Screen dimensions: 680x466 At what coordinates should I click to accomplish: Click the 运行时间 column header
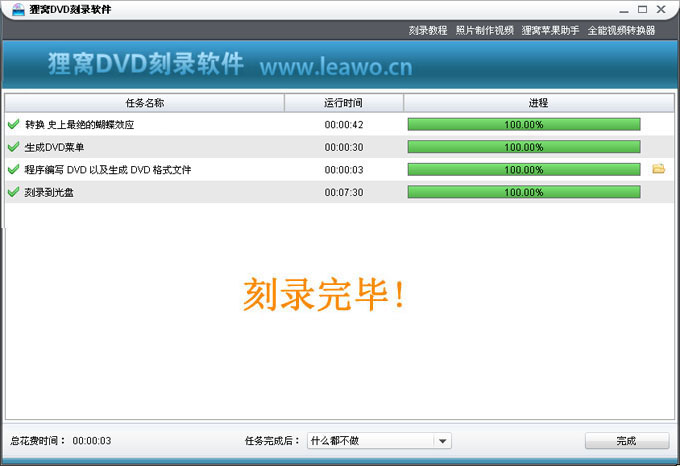[343, 103]
